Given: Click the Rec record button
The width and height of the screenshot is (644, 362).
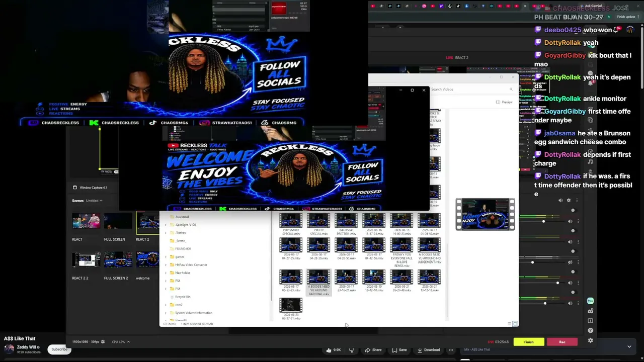Looking at the screenshot, I should click(562, 342).
